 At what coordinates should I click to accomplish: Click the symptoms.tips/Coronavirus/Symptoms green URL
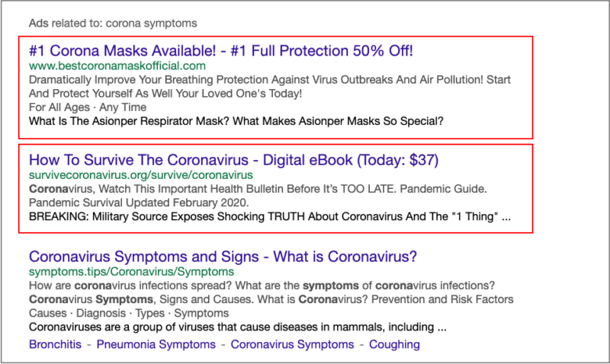131,270
